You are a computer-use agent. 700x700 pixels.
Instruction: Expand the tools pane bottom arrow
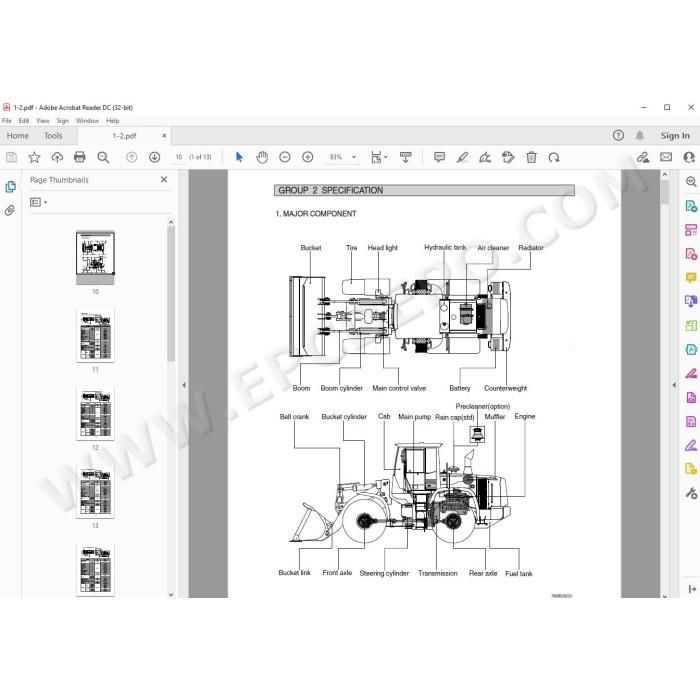(x=692, y=589)
